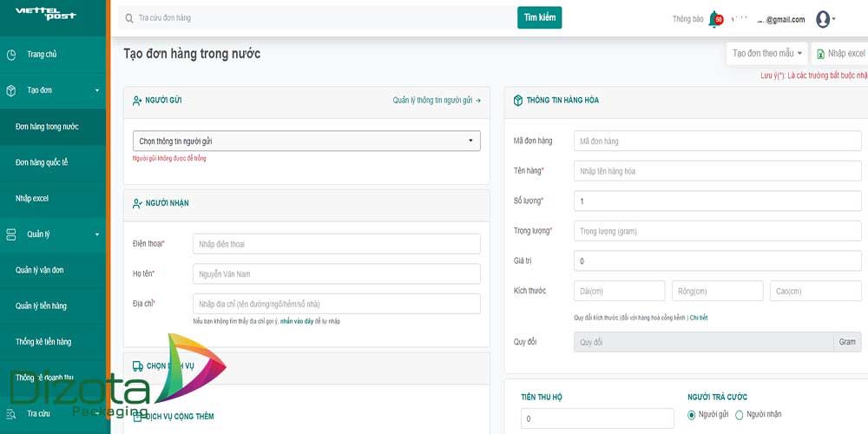This screenshot has width=868, height=434.
Task: Click the Viettel Post logo
Action: 45,15
